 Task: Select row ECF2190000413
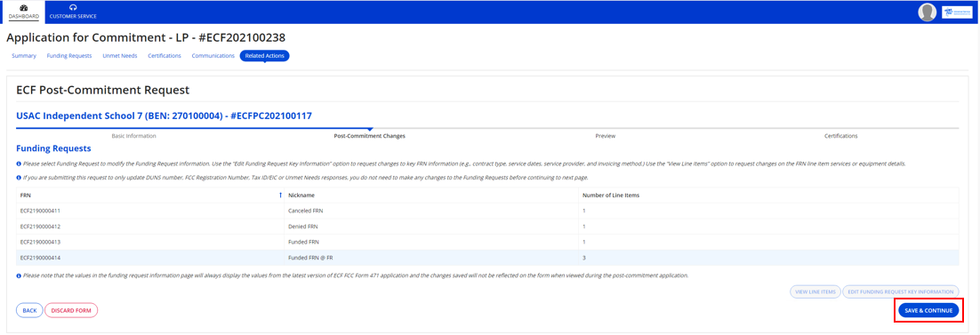coord(487,242)
